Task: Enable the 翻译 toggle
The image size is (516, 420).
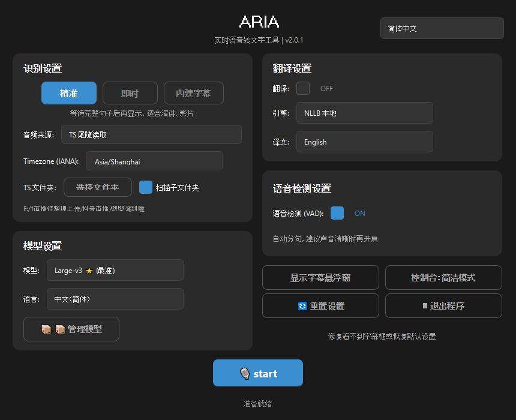Action: pos(303,88)
